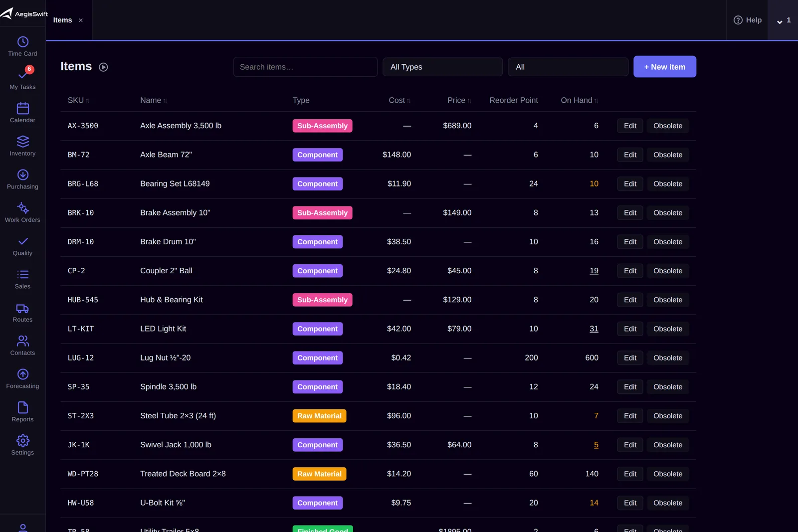The image size is (798, 532).
Task: Open the Time Card clock icon
Action: click(22, 42)
